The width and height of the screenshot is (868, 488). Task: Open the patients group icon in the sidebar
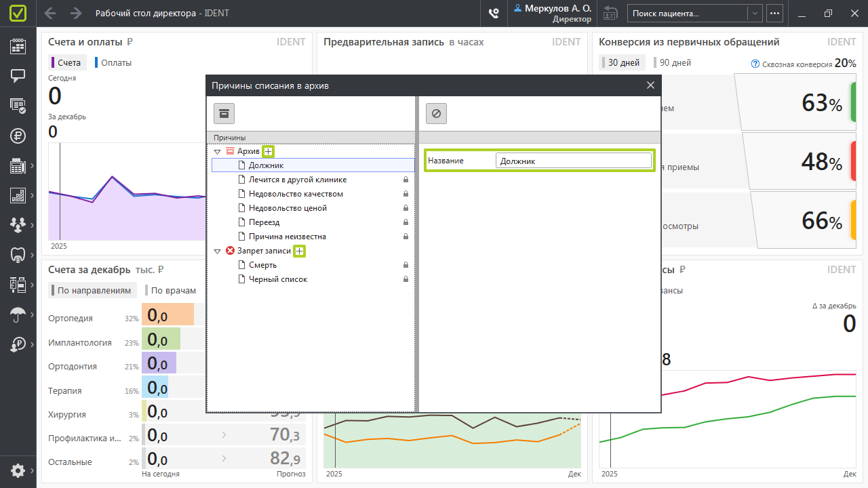click(x=18, y=224)
